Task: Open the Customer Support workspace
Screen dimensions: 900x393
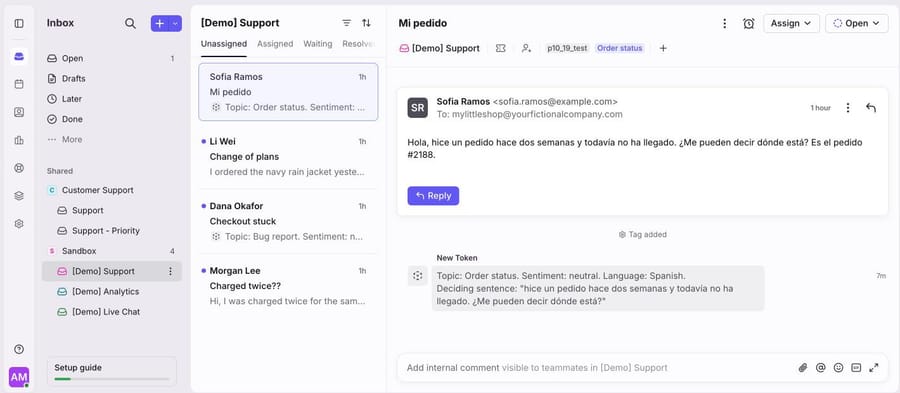Action: click(x=112, y=190)
